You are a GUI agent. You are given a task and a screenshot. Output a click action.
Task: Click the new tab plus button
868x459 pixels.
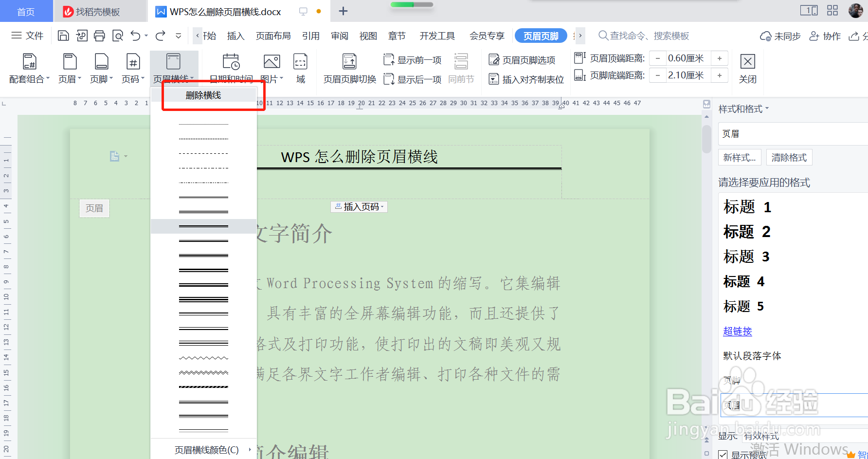(x=343, y=11)
